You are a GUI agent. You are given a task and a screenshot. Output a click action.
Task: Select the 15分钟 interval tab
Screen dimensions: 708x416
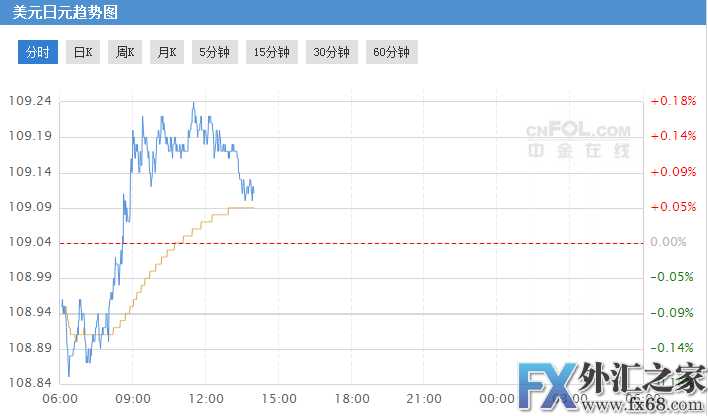point(271,52)
